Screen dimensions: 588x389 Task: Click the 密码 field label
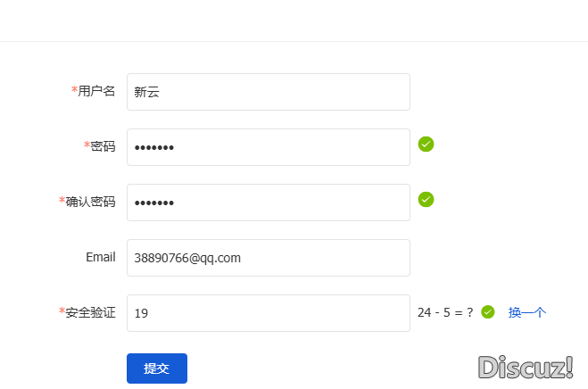click(103, 146)
